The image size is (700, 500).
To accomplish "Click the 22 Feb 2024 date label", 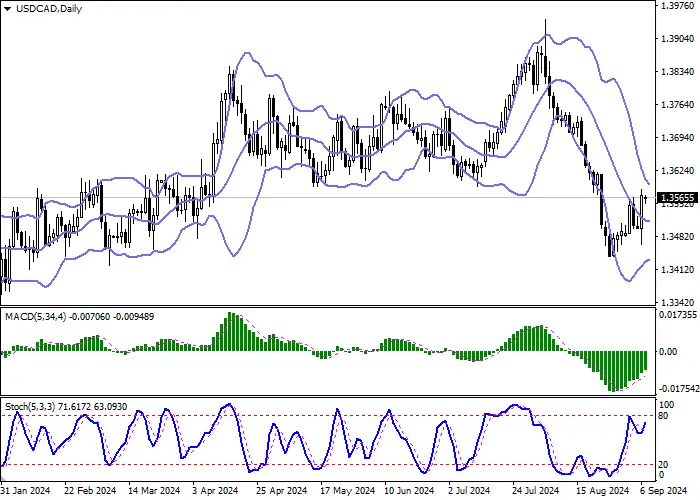I will click(90, 490).
